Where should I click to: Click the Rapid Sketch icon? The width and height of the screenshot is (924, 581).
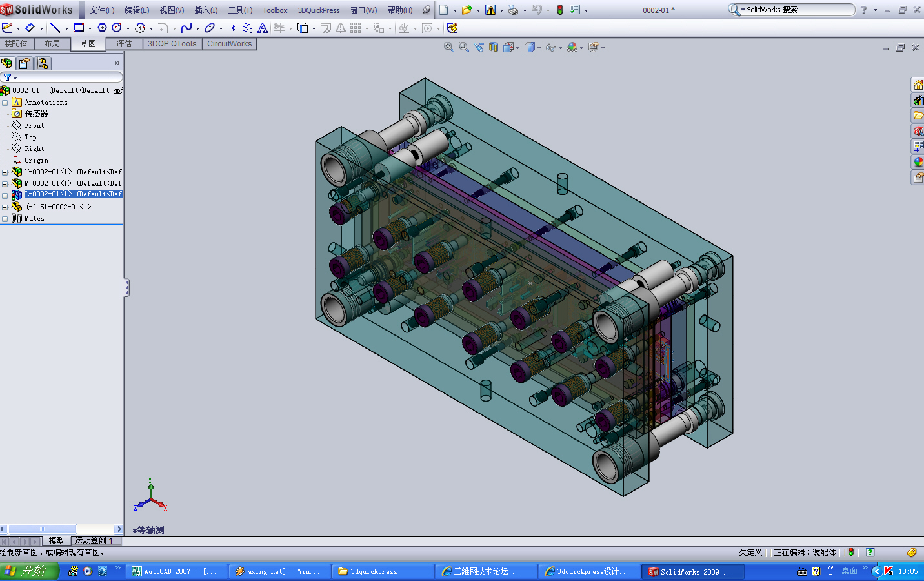(x=452, y=28)
